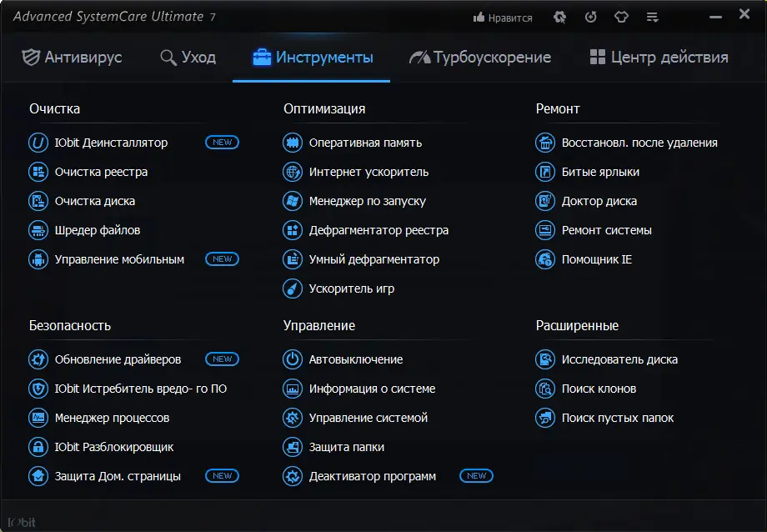This screenshot has width=767, height=532.
Task: Go to Центр действия section
Action: pos(658,58)
